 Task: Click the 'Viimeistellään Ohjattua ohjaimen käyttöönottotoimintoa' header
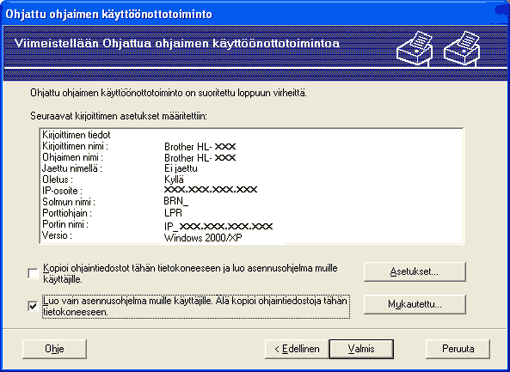(x=177, y=43)
